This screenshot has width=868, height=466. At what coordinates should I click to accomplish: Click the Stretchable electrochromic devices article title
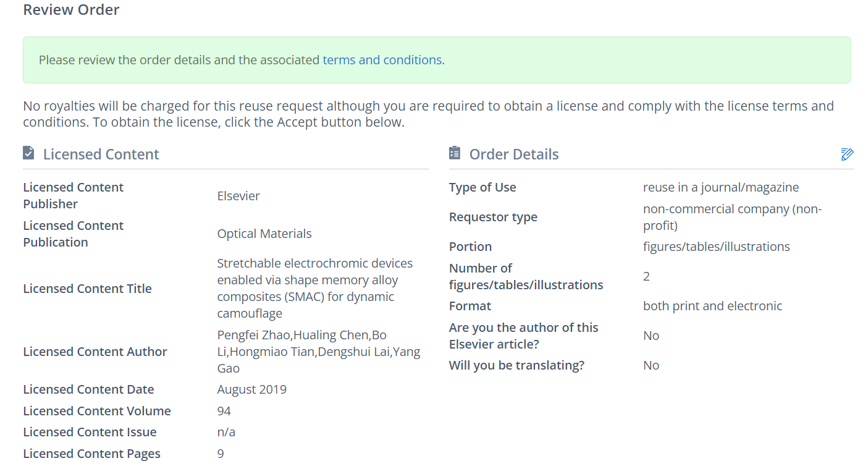pyautogui.click(x=314, y=288)
